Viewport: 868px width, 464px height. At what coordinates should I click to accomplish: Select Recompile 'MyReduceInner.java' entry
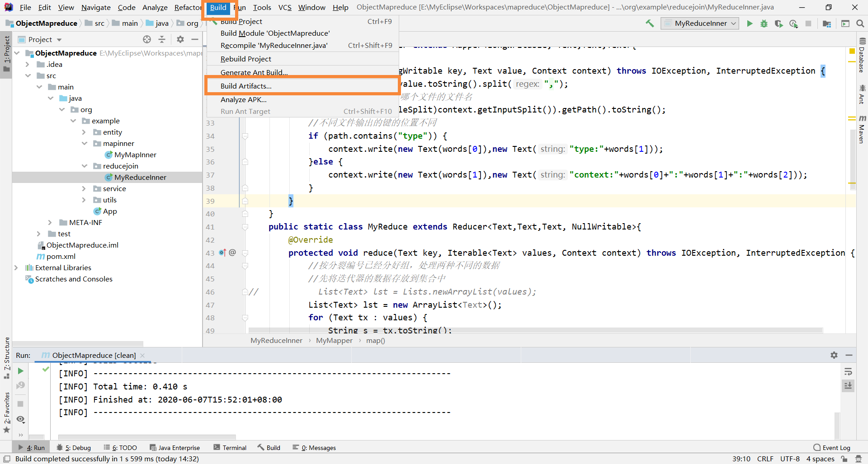click(x=302, y=45)
